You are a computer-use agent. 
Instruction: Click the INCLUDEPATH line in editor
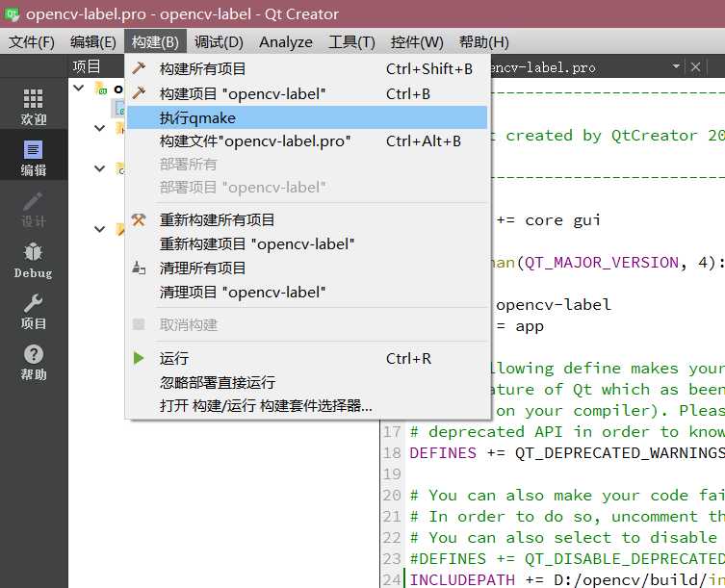point(567,579)
